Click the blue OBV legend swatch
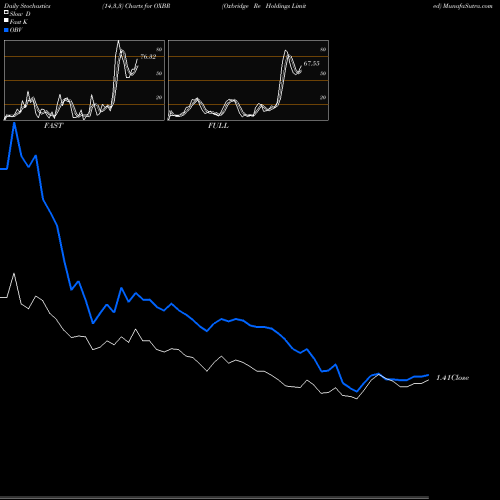Screen dimensions: 500x500 [x=6, y=30]
